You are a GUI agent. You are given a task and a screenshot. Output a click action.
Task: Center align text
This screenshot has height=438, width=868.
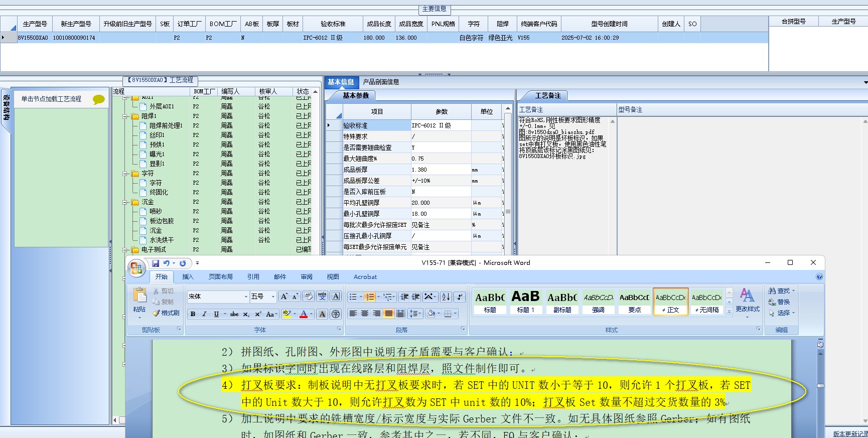click(x=365, y=314)
